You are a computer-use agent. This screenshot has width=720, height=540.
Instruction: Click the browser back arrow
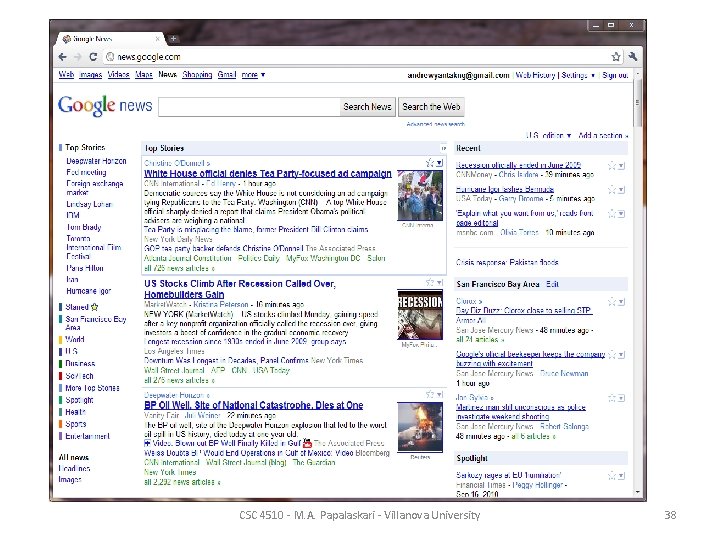click(63, 56)
